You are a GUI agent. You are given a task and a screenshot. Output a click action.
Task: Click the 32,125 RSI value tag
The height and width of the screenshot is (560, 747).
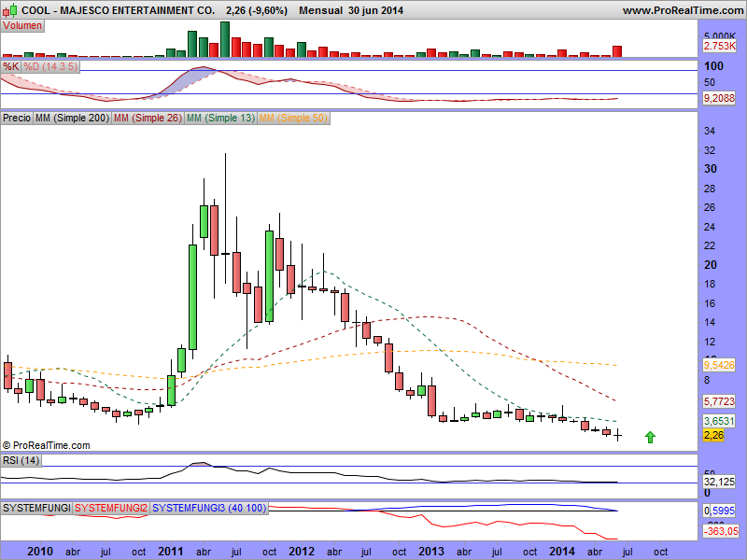click(719, 482)
